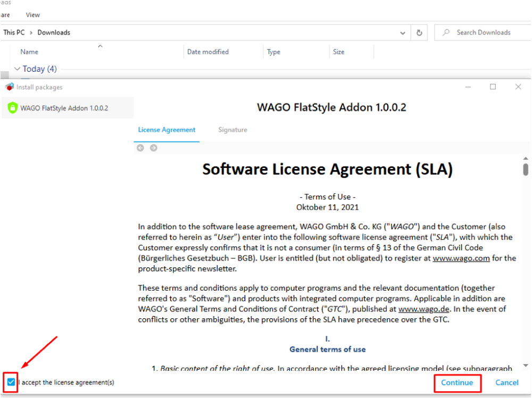Close the Install packages window
Viewport: 532px width, 398px height.
pyautogui.click(x=518, y=87)
